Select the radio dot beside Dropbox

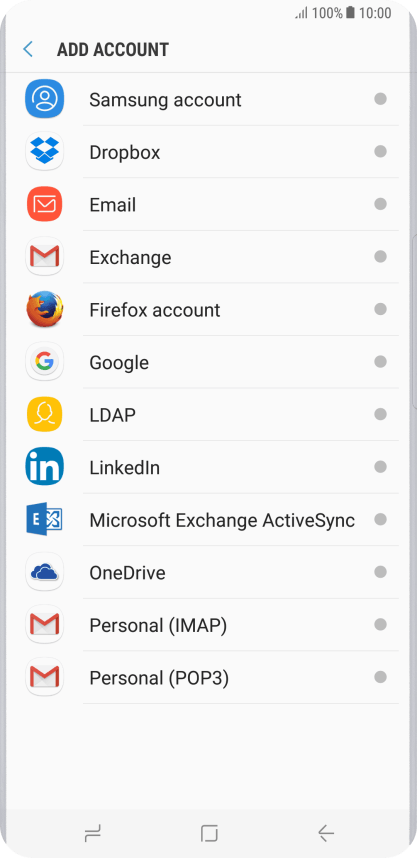click(x=380, y=152)
